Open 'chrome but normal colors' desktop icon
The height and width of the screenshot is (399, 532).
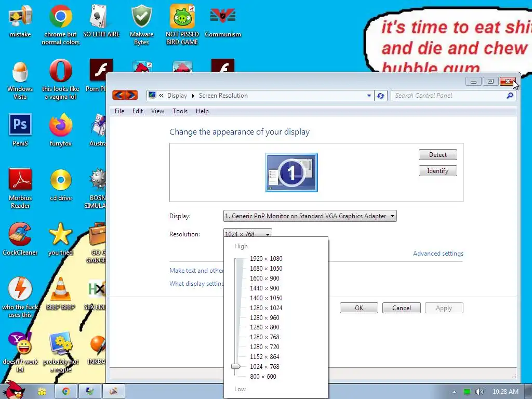(x=60, y=24)
